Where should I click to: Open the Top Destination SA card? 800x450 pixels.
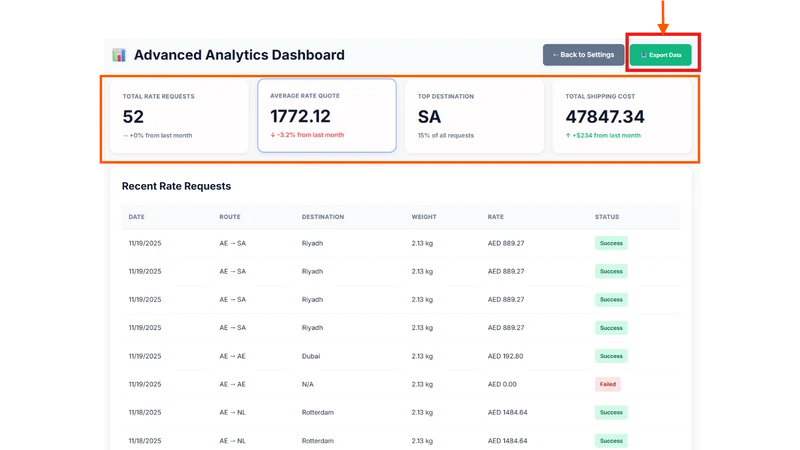point(474,116)
